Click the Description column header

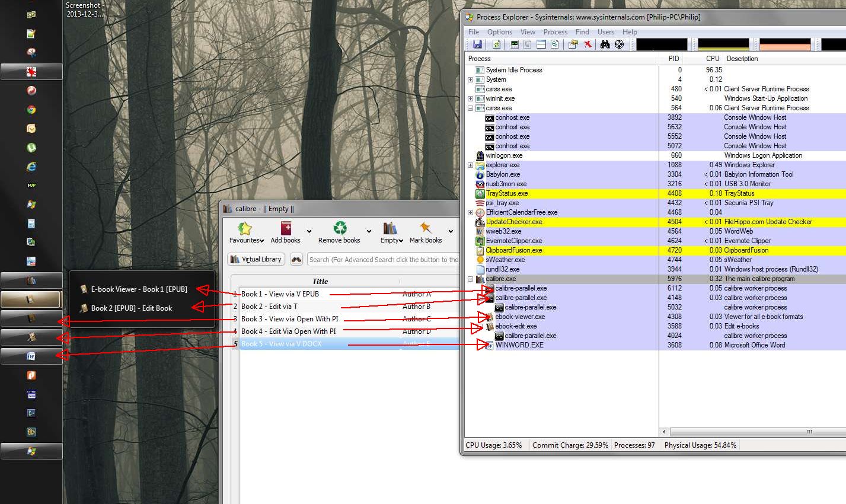click(x=785, y=59)
